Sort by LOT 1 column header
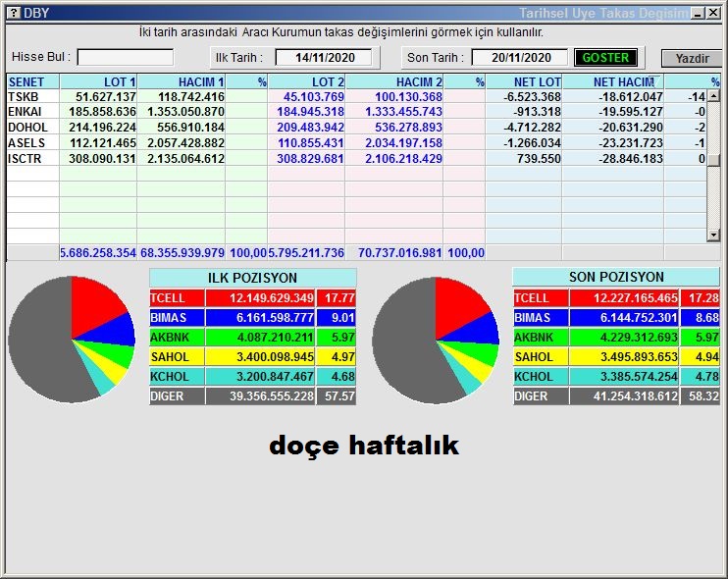The height and width of the screenshot is (579, 728). tap(98, 81)
